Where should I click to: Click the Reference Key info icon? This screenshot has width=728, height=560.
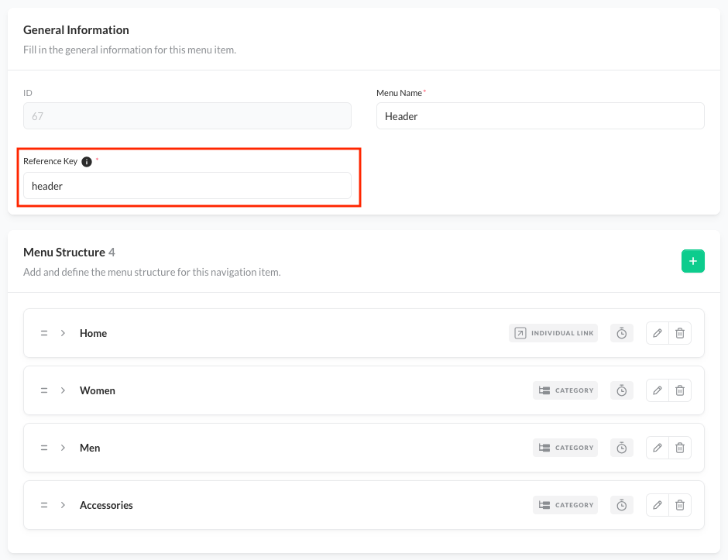pyautogui.click(x=87, y=162)
